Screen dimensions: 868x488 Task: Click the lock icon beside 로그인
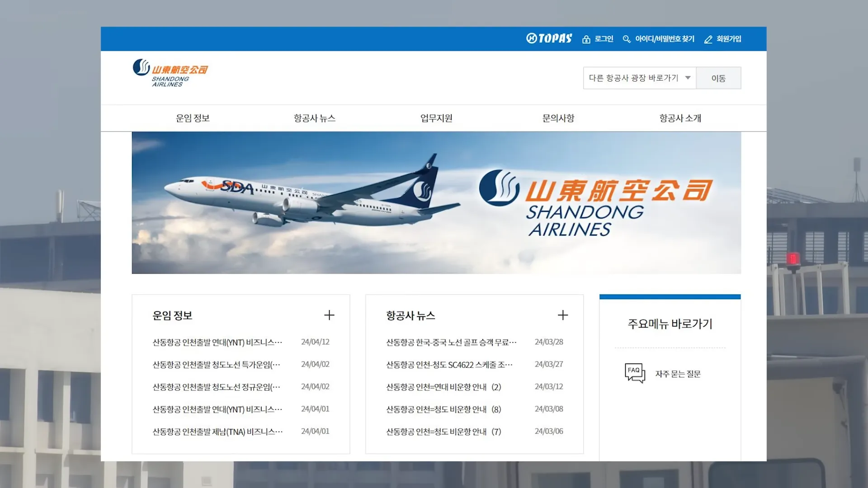586,39
